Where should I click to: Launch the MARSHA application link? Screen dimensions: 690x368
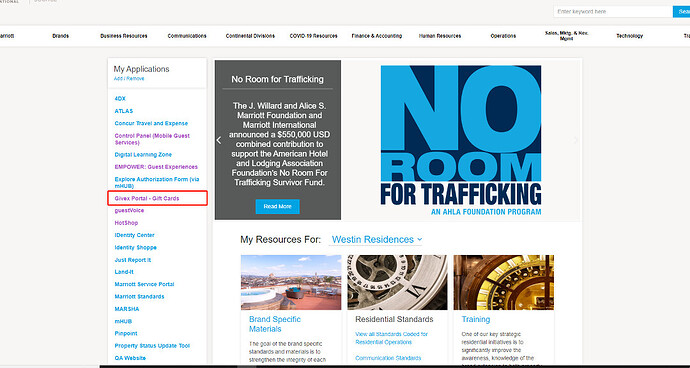[x=127, y=309]
